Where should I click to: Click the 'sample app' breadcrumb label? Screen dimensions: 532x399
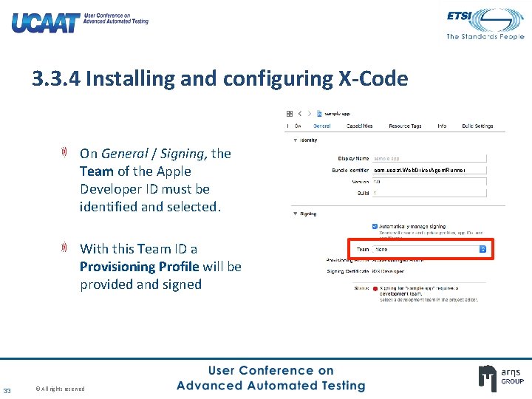click(337, 114)
